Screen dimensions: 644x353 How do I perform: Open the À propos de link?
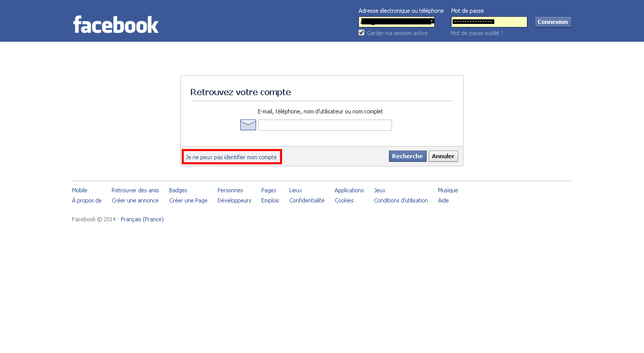pos(87,200)
